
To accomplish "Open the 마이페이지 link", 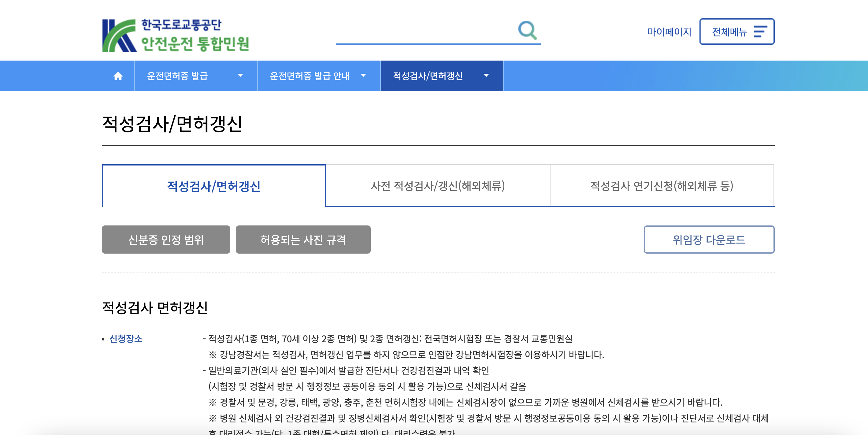I will tap(669, 32).
